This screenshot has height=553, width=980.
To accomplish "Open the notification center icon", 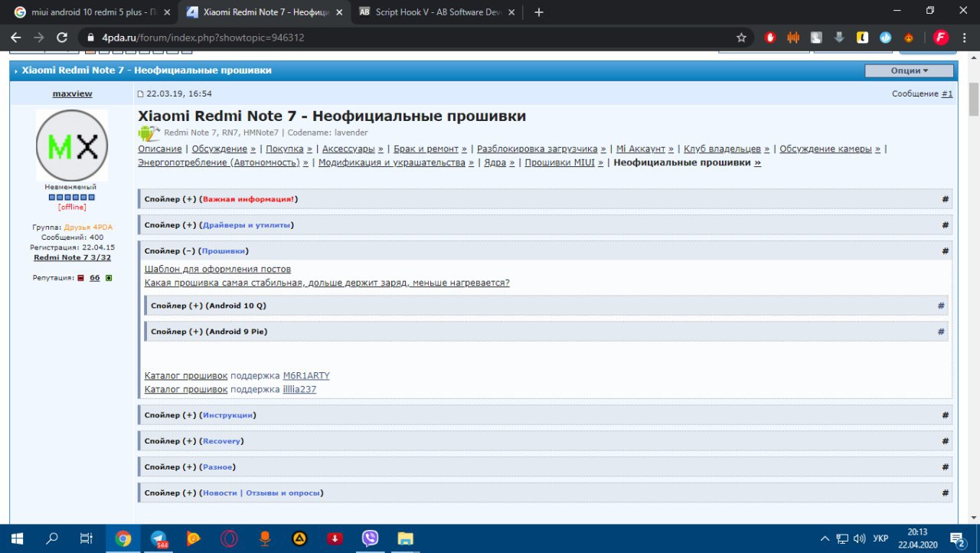I will pyautogui.click(x=957, y=538).
